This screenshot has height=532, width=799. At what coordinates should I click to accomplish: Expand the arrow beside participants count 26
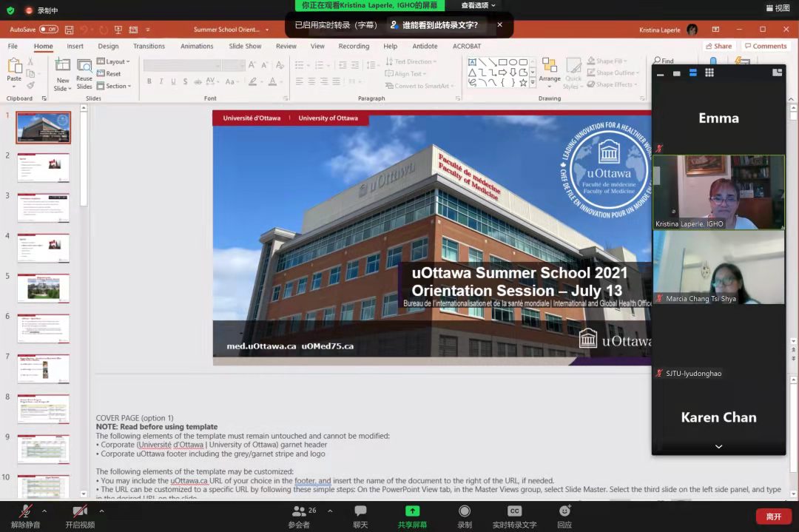point(330,511)
